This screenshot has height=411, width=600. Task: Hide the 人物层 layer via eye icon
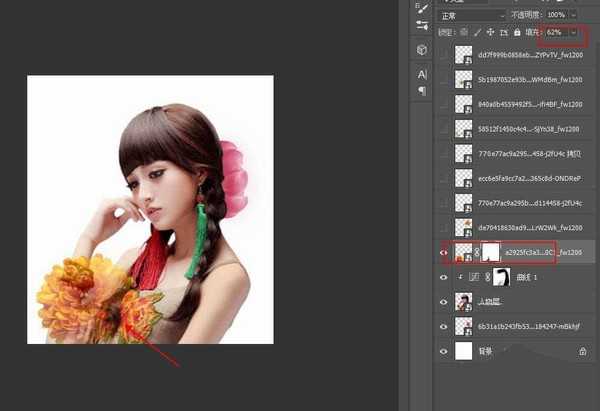[x=445, y=301]
